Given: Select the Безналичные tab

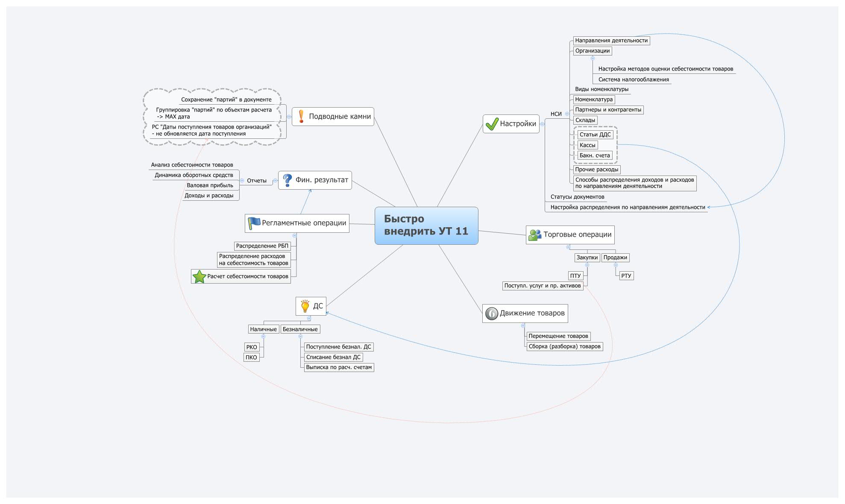Looking at the screenshot, I should (314, 329).
